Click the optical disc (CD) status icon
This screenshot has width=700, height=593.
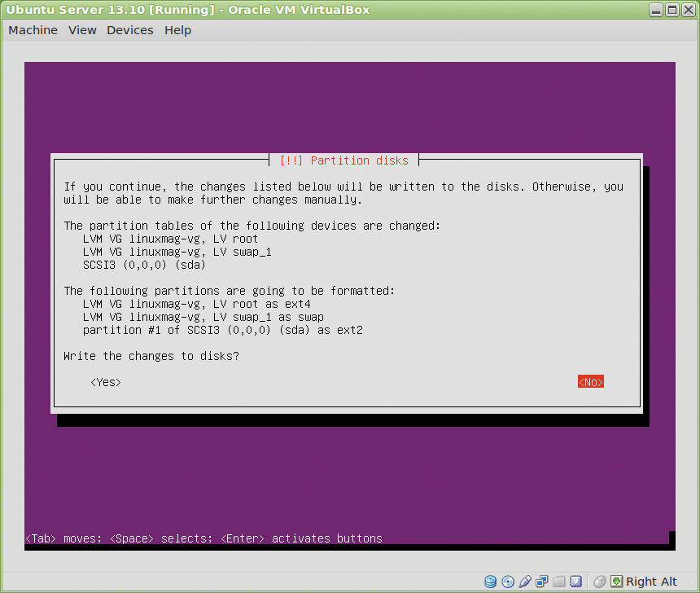[x=508, y=582]
